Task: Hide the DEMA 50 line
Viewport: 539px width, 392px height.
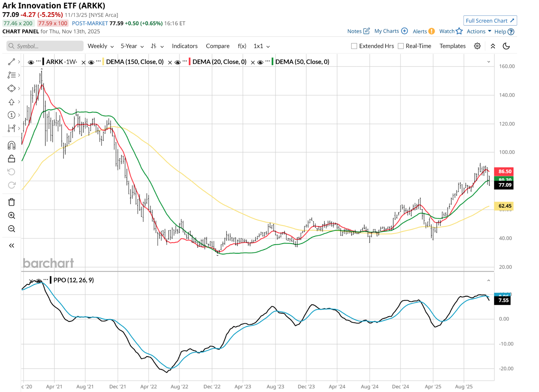Action: coord(260,62)
